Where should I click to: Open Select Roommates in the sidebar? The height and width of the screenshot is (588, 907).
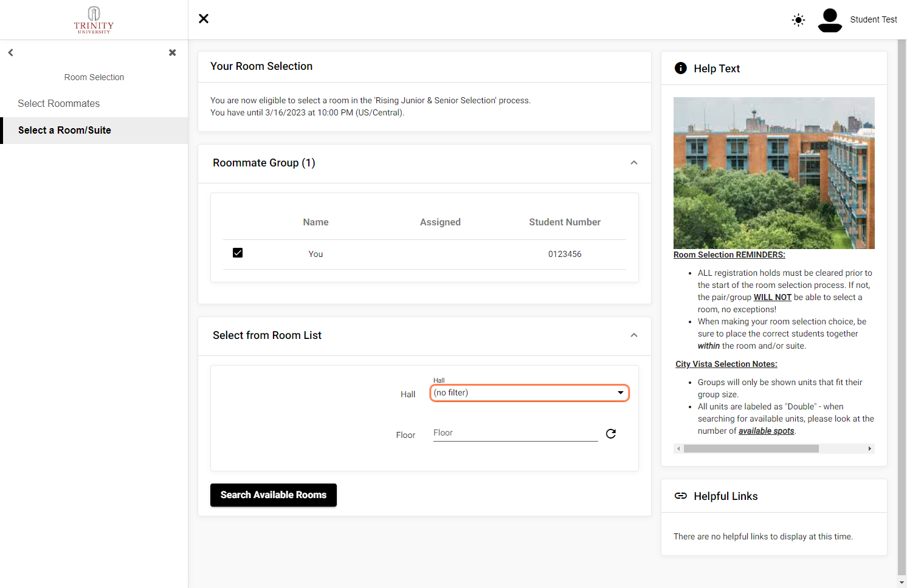(59, 104)
